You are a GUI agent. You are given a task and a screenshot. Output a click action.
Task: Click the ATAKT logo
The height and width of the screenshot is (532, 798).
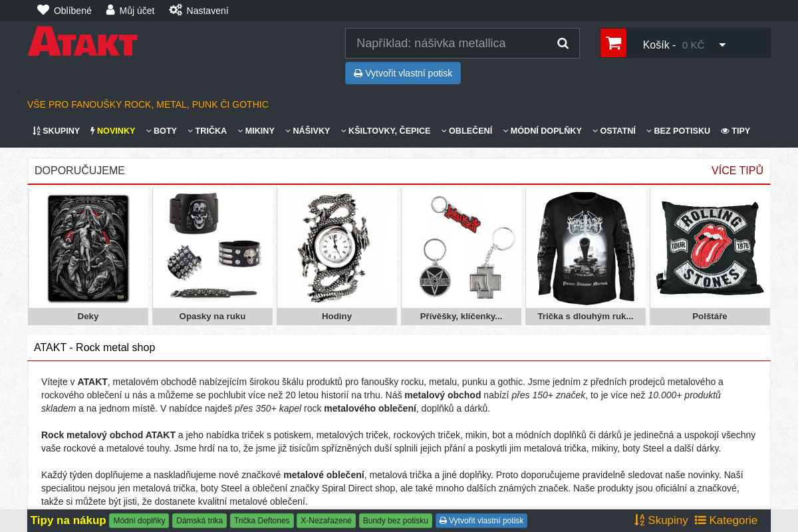(x=82, y=41)
